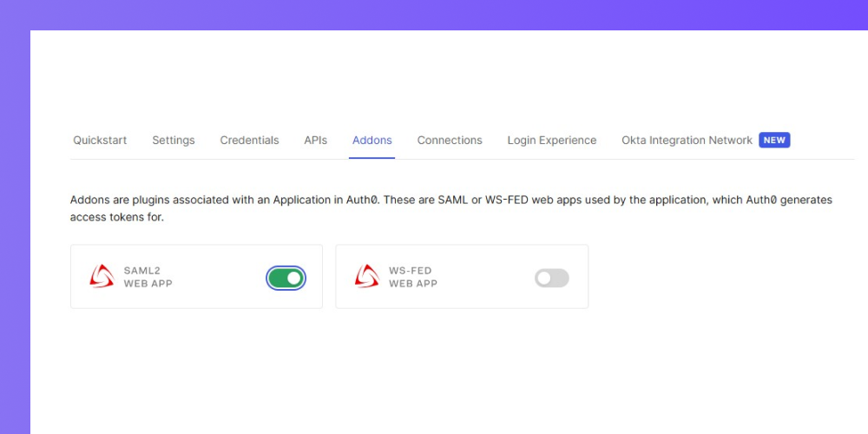The height and width of the screenshot is (434, 868).
Task: Switch to the Settings tab
Action: tap(174, 141)
